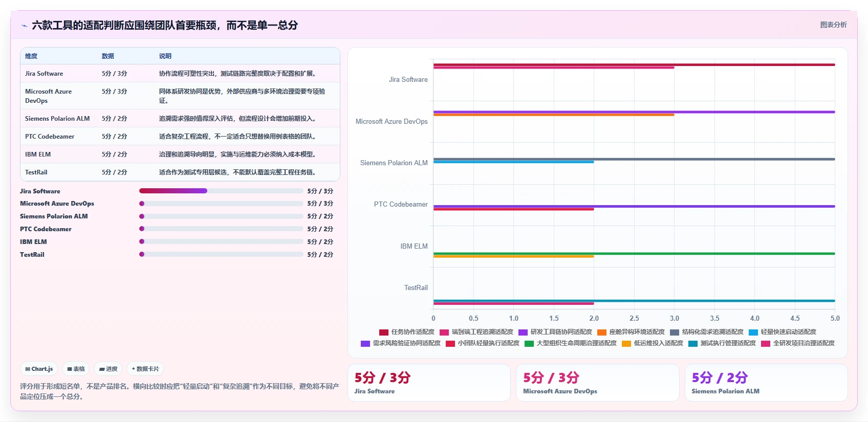Toggle the 轻量快速启动适配度 legend entry
This screenshot has width=868, height=422.
click(x=782, y=332)
